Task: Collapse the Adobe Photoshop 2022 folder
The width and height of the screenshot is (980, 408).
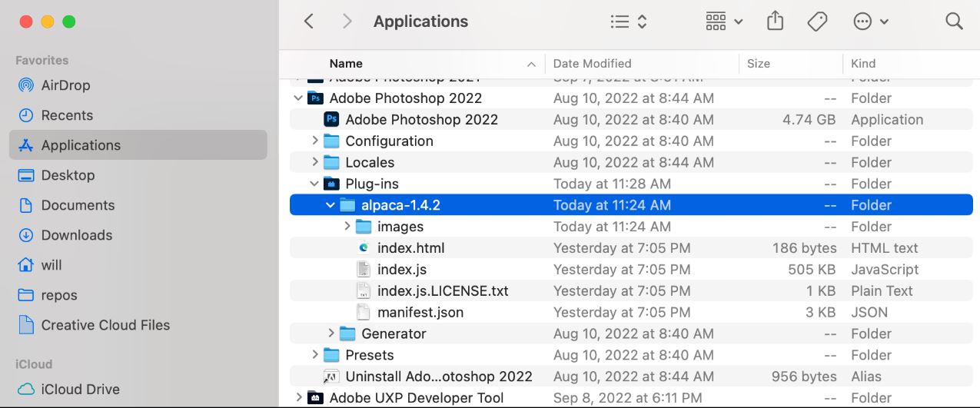Action: tap(298, 98)
